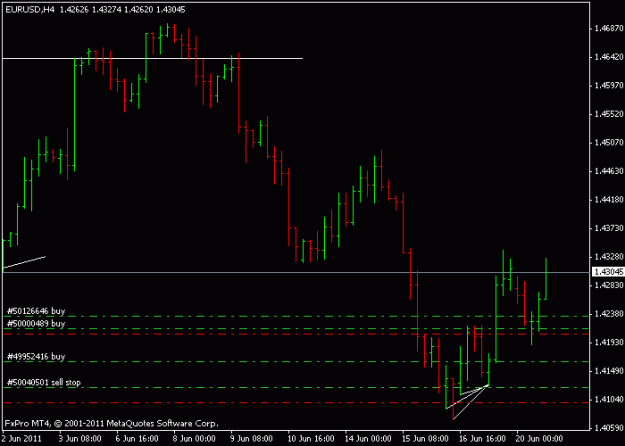This screenshot has width=625, height=446.
Task: Click the 16 Jun 16:00 time label
Action: pos(482,439)
